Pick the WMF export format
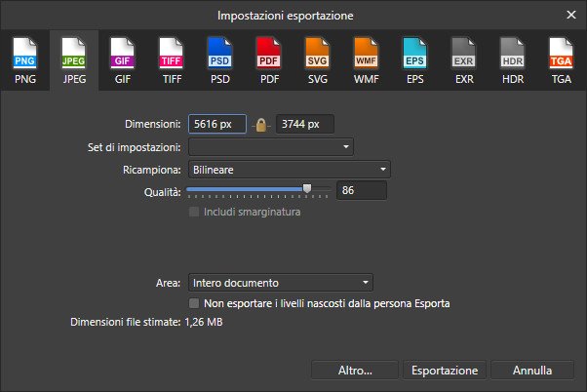This screenshot has height=392, width=587. tap(366, 60)
